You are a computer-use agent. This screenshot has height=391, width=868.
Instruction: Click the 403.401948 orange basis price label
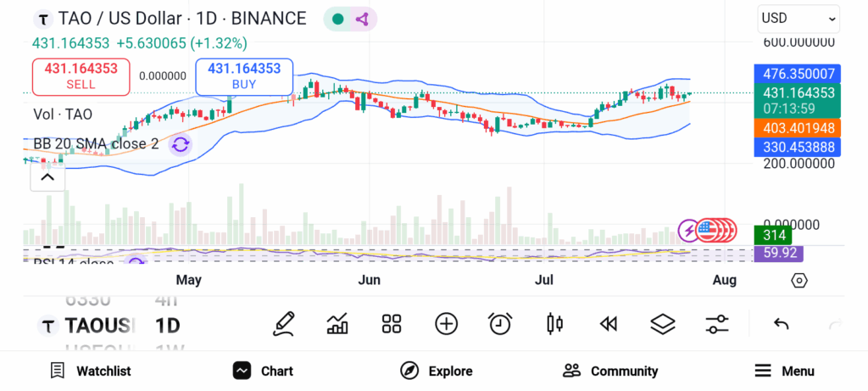point(797,128)
